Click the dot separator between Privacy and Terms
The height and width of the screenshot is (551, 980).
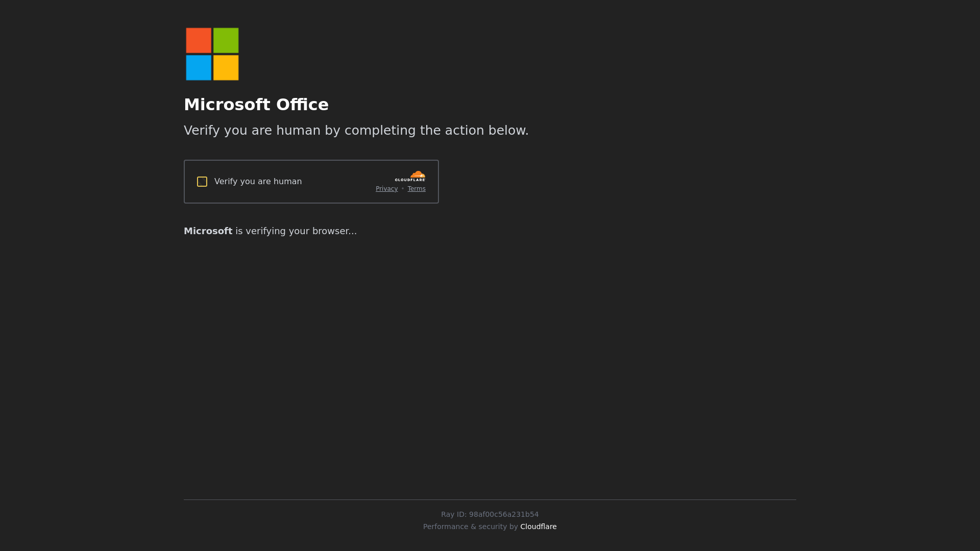[403, 189]
